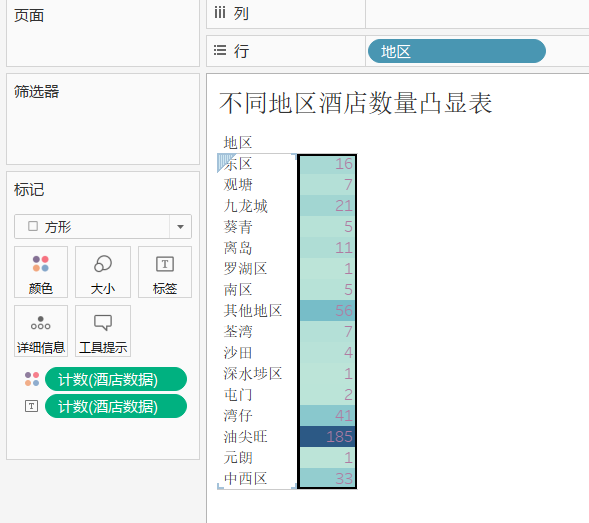Image resolution: width=589 pixels, height=523 pixels.
Task: Select the 屯门 row label
Action: click(238, 395)
